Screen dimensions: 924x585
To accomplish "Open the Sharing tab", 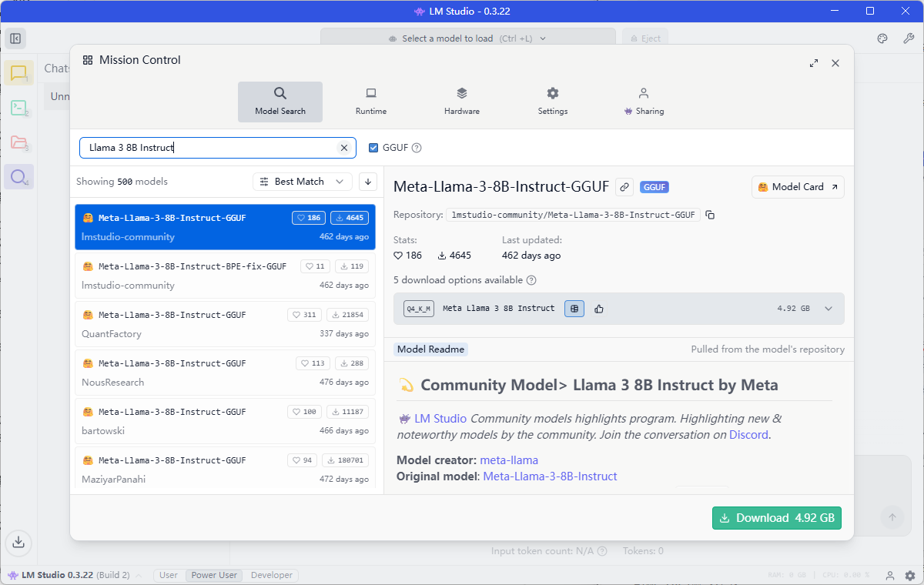I will pyautogui.click(x=644, y=102).
